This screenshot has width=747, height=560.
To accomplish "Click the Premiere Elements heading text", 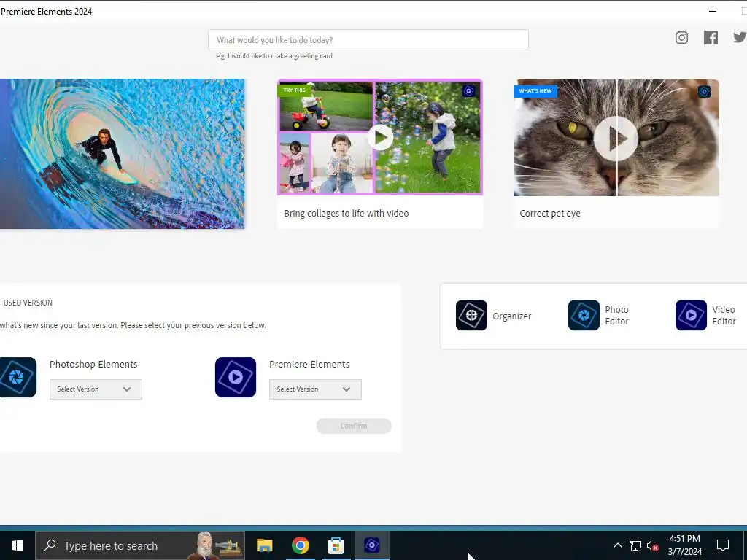I will tap(309, 365).
